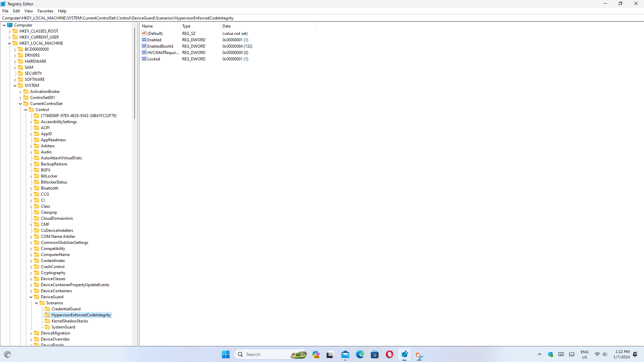
Task: Select the Cryptography key
Action: [53, 273]
